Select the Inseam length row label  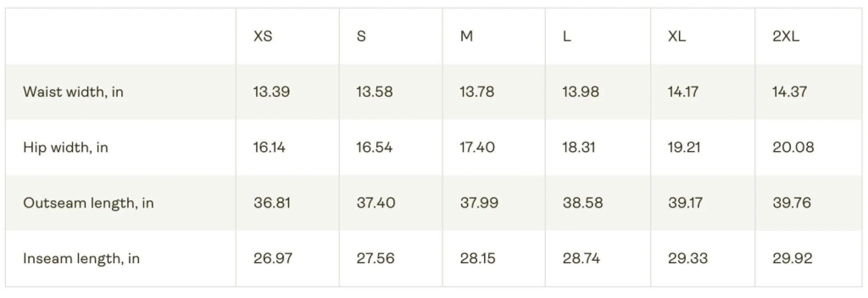pos(81,258)
